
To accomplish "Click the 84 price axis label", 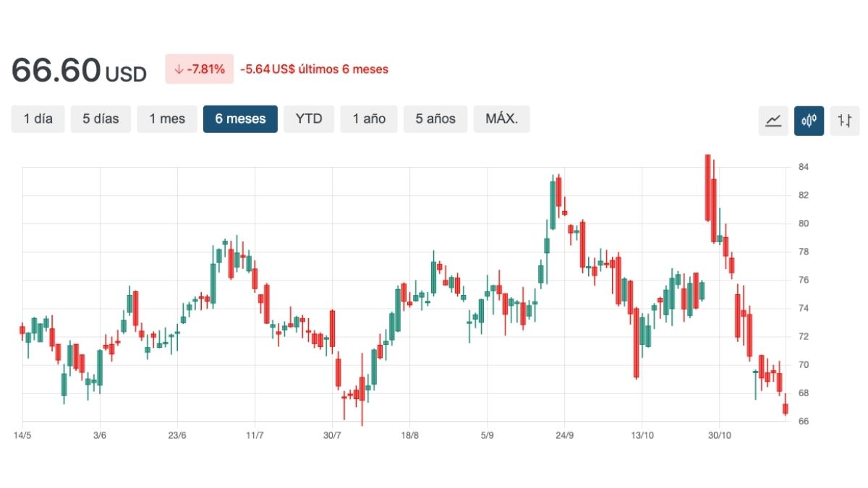I will 803,167.
